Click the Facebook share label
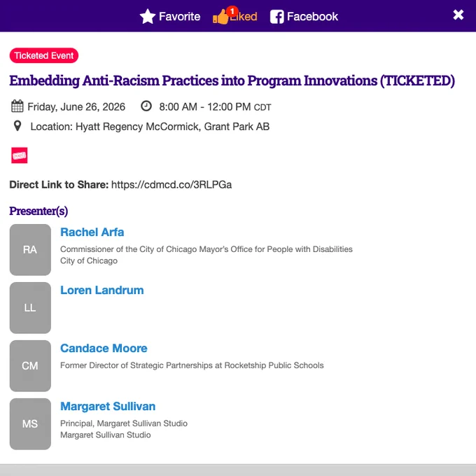 pos(312,16)
